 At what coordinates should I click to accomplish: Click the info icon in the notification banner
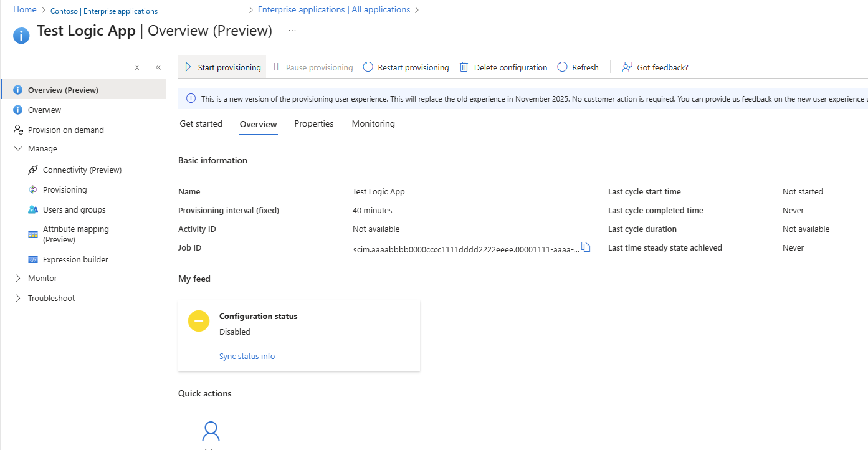pos(191,98)
